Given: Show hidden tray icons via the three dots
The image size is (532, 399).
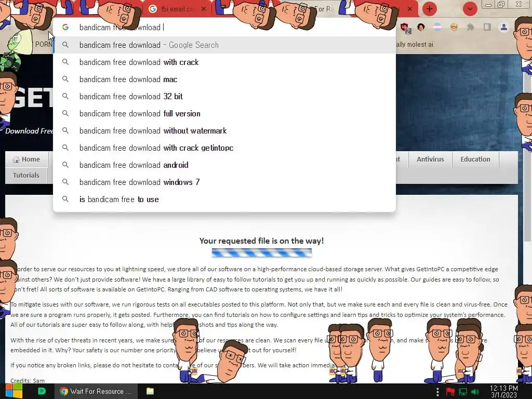Looking at the screenshot, I should tap(437, 392).
